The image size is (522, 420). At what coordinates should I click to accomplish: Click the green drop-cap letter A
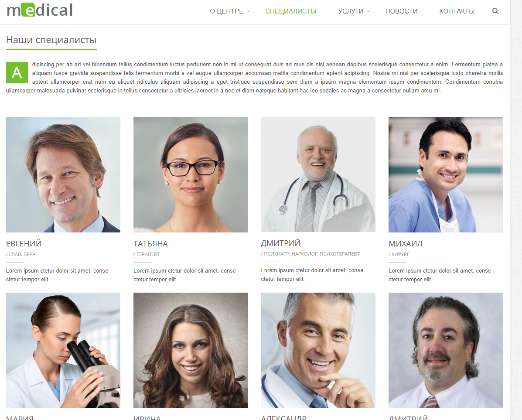click(17, 72)
